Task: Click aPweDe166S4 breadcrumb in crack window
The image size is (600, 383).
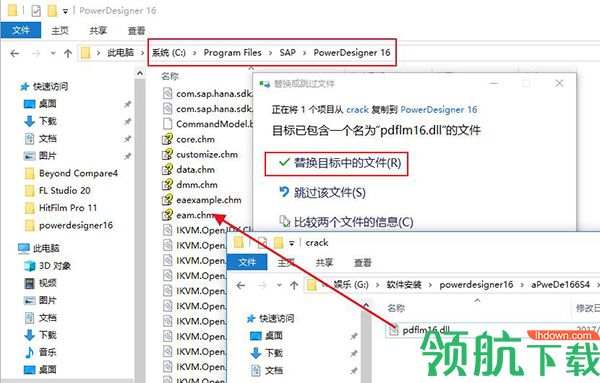Action: (560, 285)
